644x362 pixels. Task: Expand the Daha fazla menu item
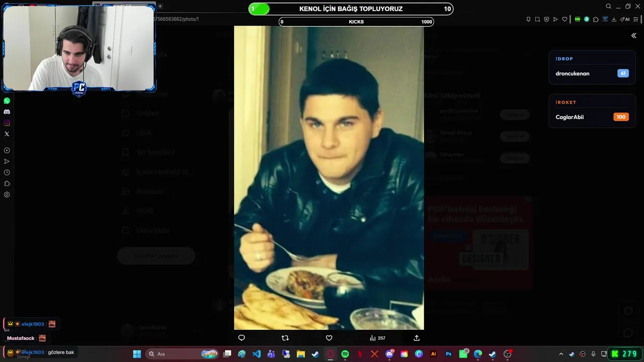click(x=146, y=230)
